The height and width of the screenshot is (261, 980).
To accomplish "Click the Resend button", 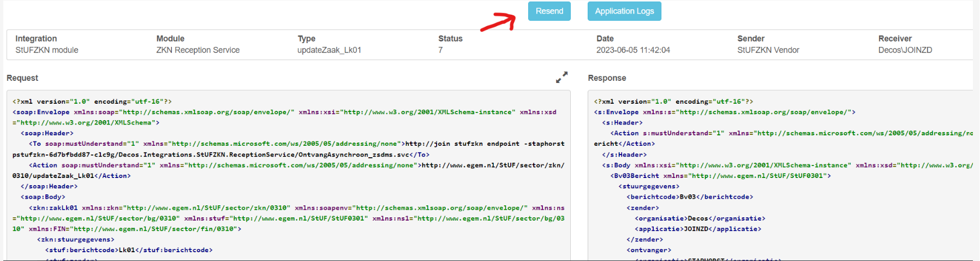I will click(549, 11).
